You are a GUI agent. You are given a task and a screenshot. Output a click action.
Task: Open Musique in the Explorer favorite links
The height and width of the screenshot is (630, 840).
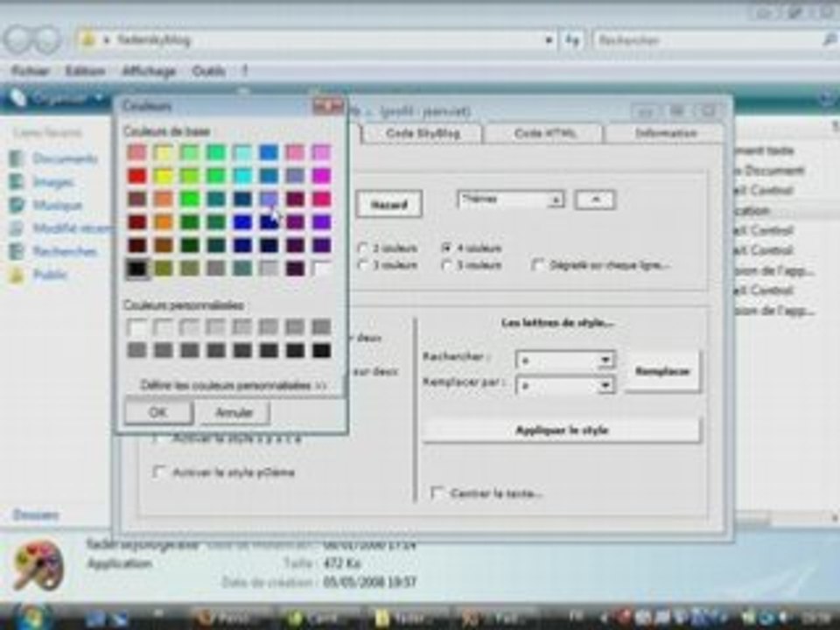tap(46, 205)
